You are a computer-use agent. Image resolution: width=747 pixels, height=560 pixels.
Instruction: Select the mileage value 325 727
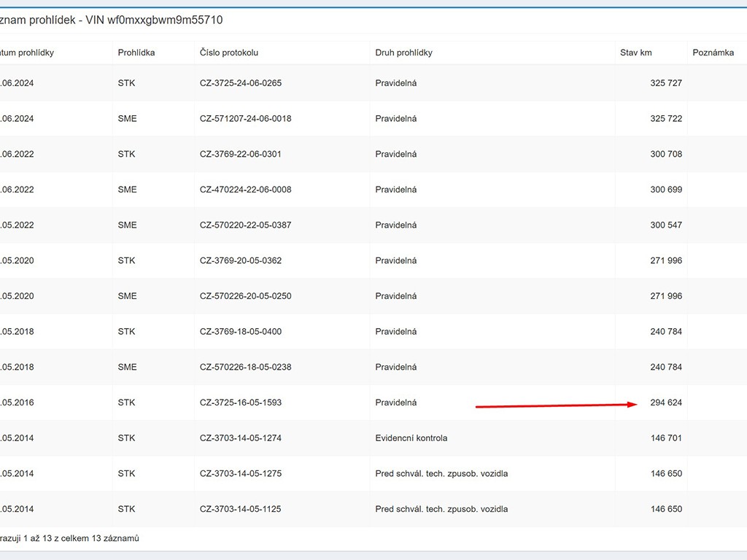pos(666,83)
